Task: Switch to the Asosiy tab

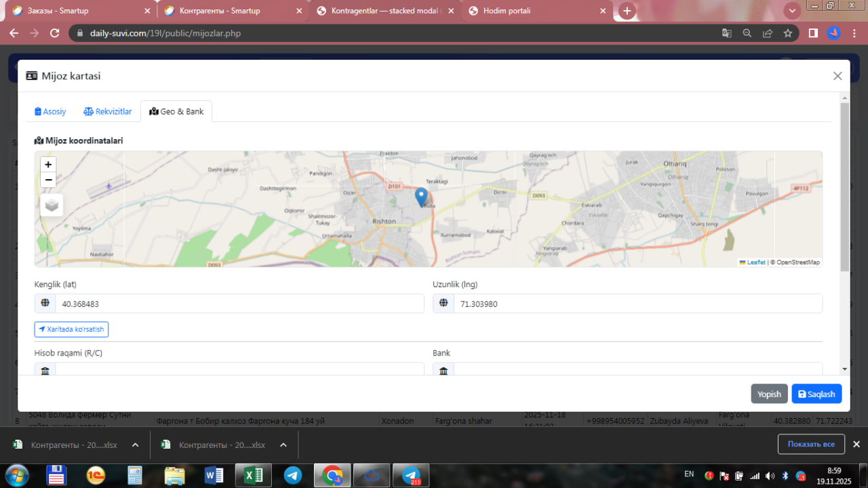Action: (x=51, y=111)
